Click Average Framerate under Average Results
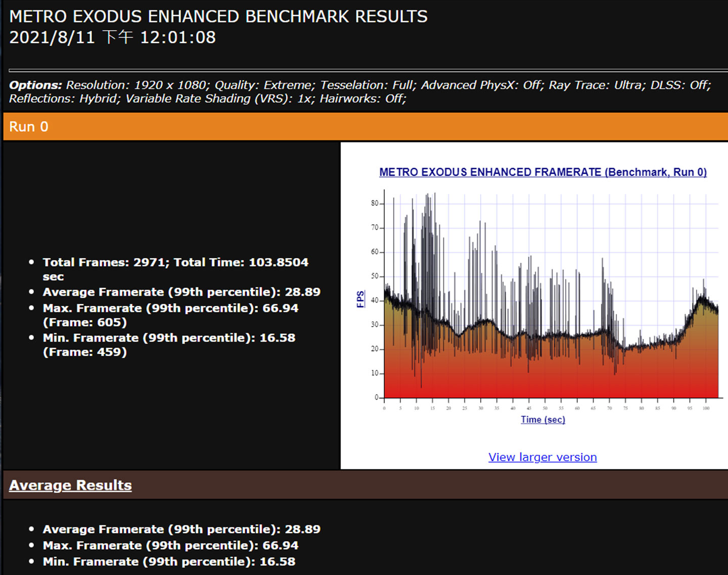The height and width of the screenshot is (575, 728). pyautogui.click(x=181, y=529)
